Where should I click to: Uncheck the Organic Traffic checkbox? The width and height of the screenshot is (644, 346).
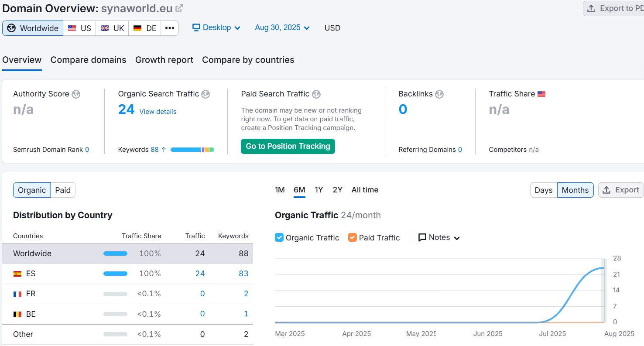click(279, 237)
